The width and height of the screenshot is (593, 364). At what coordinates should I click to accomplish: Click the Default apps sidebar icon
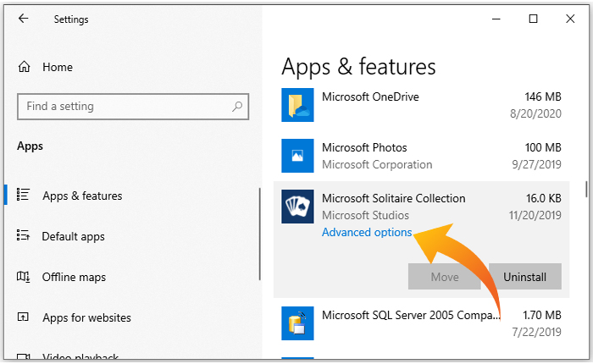(25, 236)
